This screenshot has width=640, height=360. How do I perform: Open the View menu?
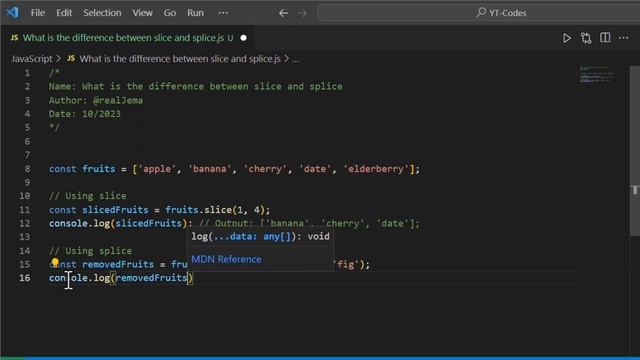click(142, 13)
